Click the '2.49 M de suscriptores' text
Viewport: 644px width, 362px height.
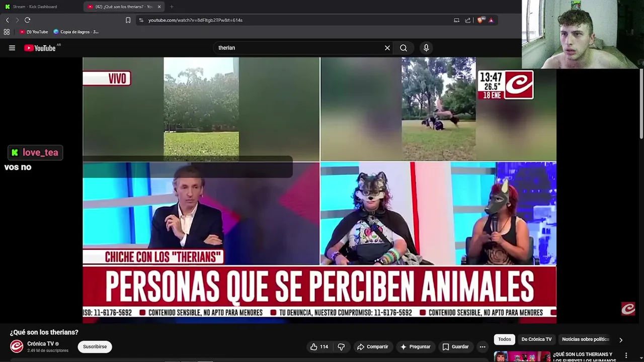pos(48,350)
